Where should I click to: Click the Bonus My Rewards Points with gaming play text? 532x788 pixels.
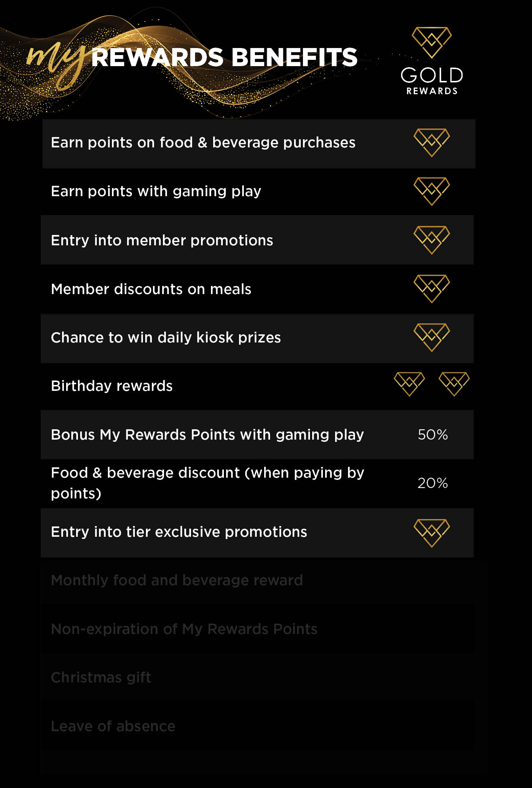tap(207, 435)
